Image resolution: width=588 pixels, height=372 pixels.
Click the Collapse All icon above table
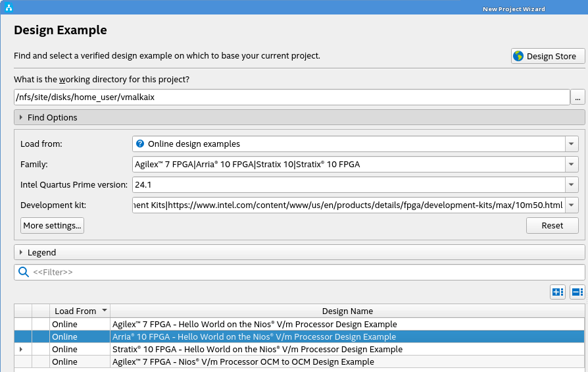(577, 292)
